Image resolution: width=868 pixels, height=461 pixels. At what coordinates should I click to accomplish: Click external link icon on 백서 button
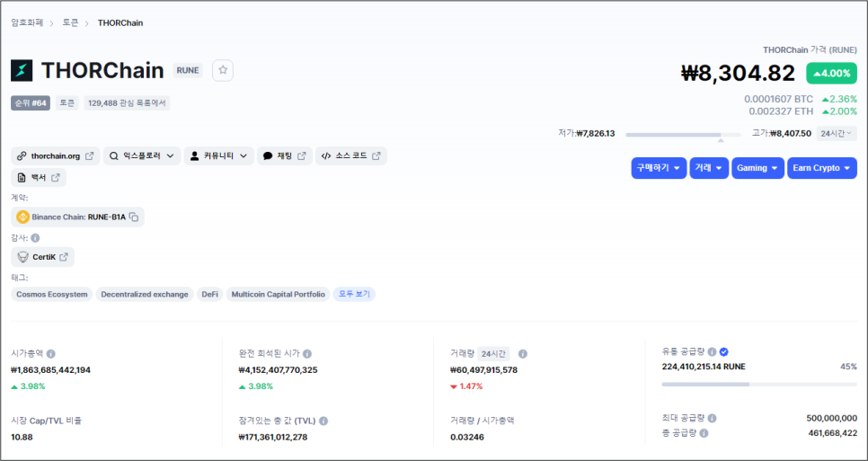[56, 178]
